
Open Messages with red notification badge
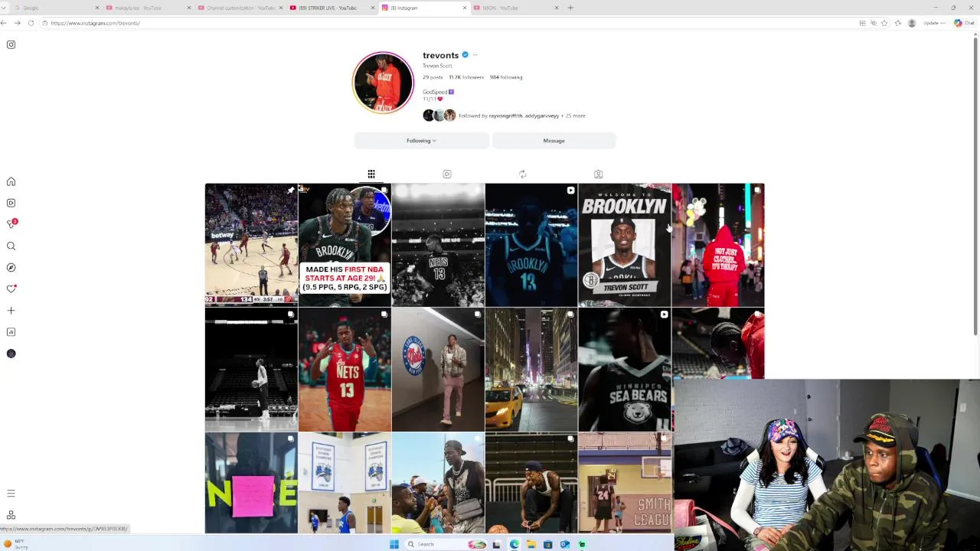pyautogui.click(x=11, y=224)
